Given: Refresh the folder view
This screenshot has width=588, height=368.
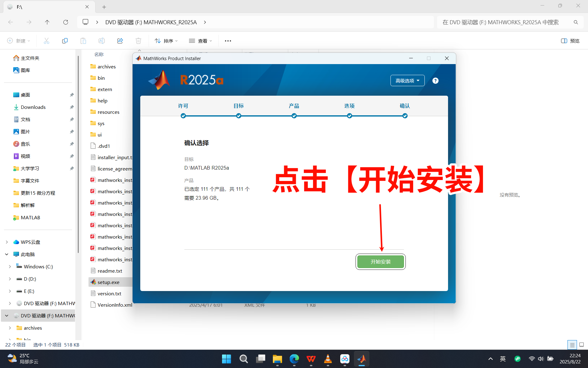Looking at the screenshot, I should point(66,22).
